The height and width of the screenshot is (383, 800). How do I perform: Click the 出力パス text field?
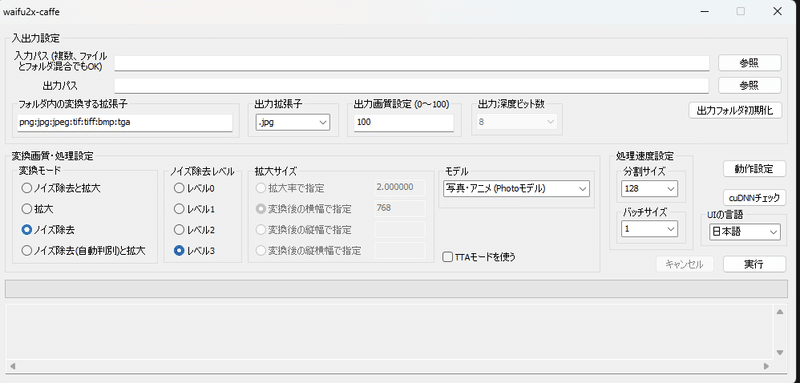(412, 86)
